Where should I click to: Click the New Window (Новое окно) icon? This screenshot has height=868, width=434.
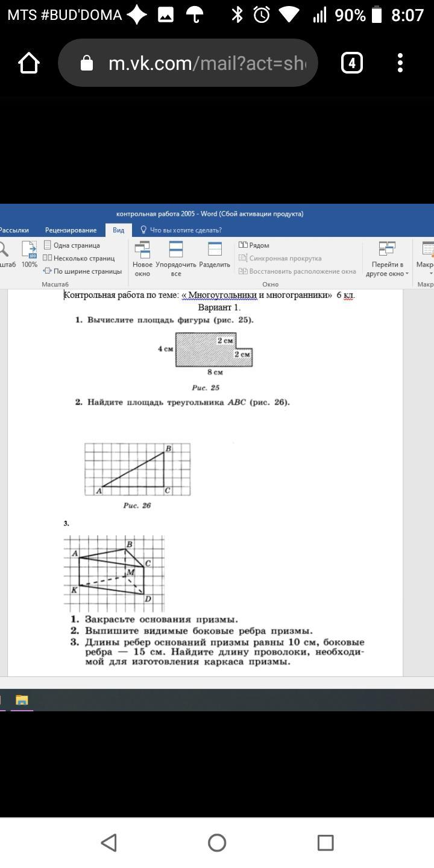tap(142, 258)
